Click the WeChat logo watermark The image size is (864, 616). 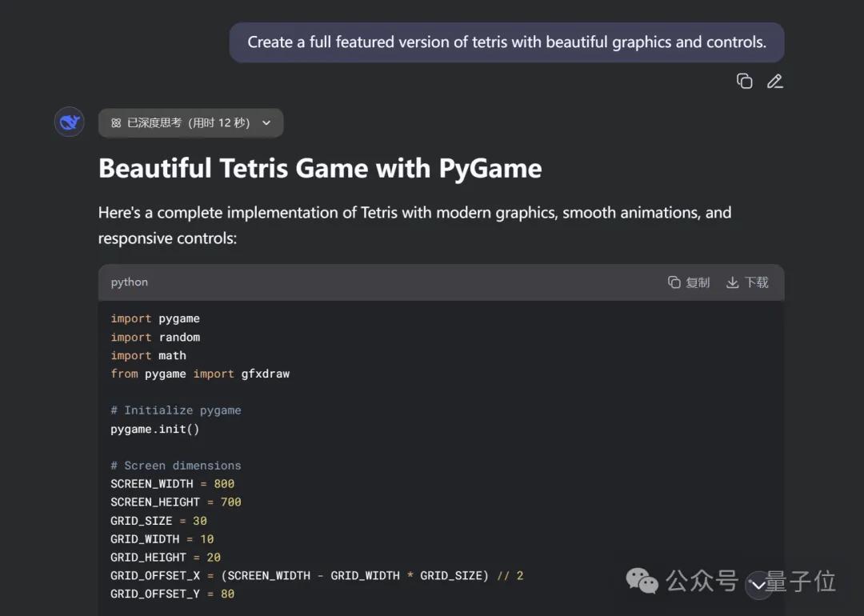642,581
